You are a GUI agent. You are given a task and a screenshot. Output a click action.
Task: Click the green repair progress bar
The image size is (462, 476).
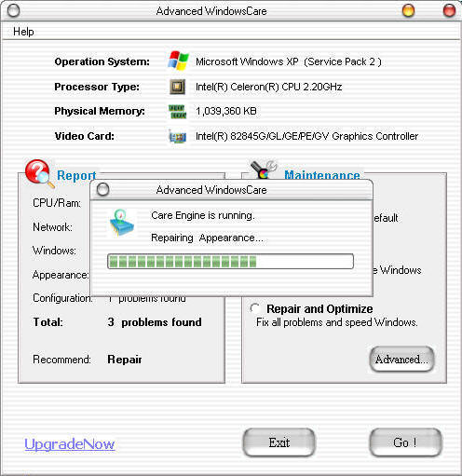pos(230,262)
